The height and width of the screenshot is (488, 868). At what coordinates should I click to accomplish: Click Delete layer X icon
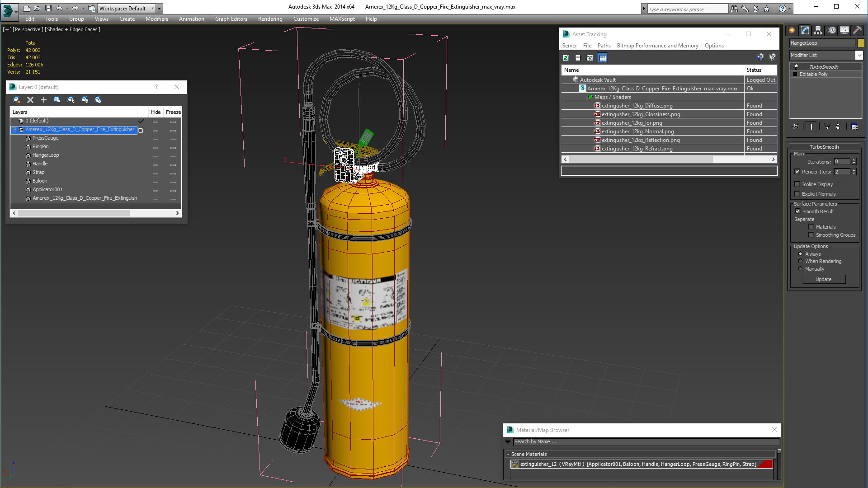pyautogui.click(x=30, y=100)
